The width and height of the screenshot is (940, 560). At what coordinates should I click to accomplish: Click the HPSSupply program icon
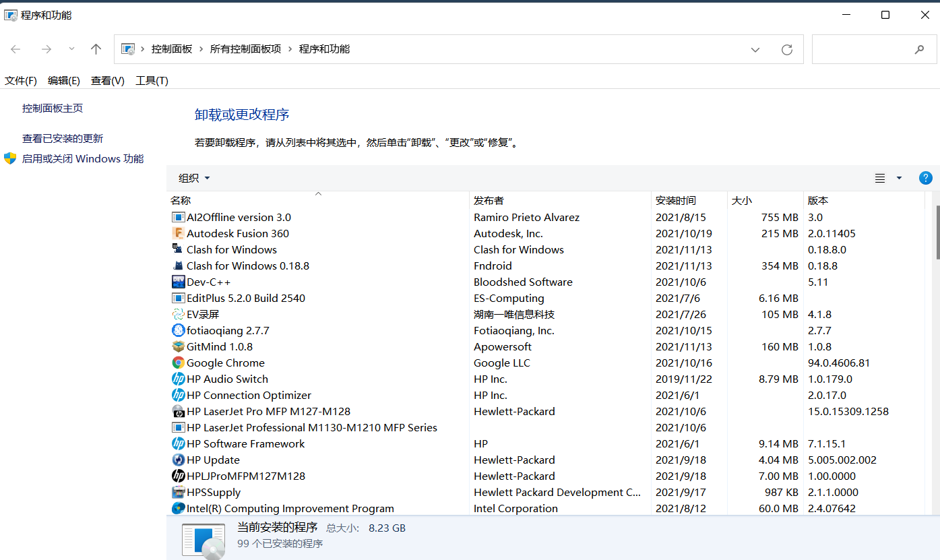pyautogui.click(x=178, y=492)
